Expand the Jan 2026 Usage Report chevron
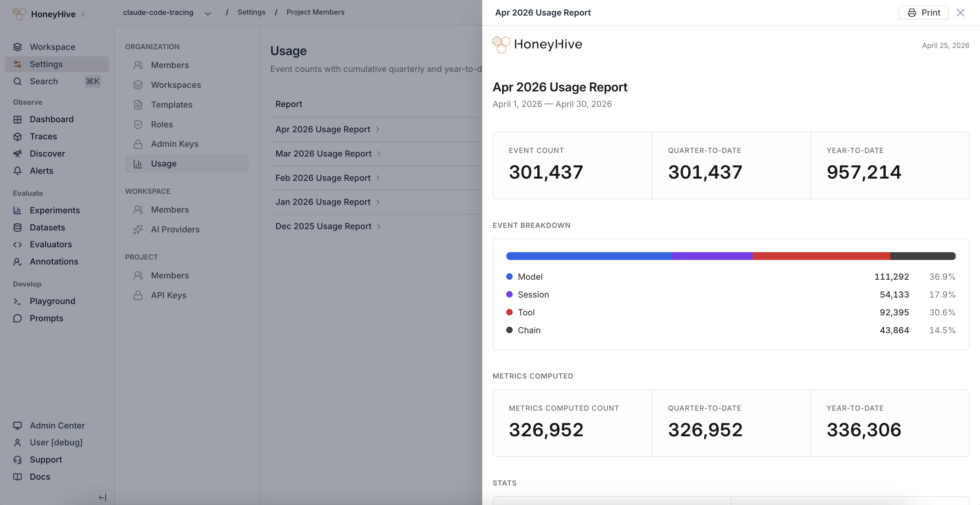 click(x=378, y=202)
